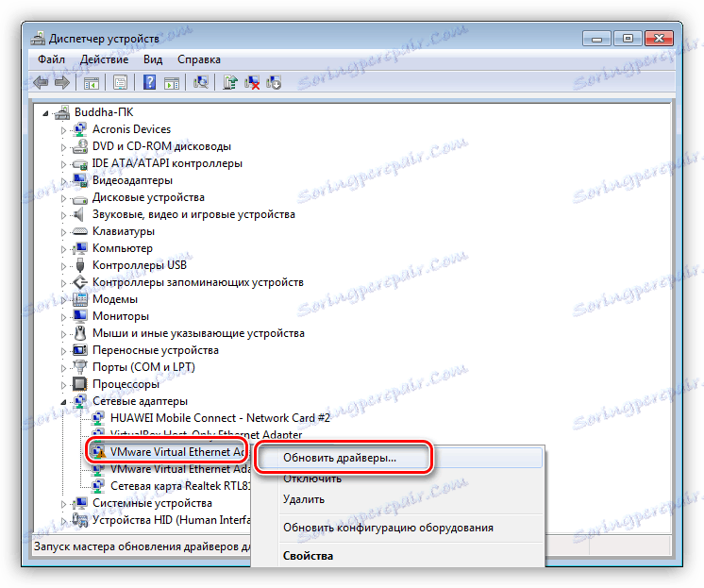
Task: Select the HUAWEI Mobile Connect adapter icon
Action: click(98, 418)
